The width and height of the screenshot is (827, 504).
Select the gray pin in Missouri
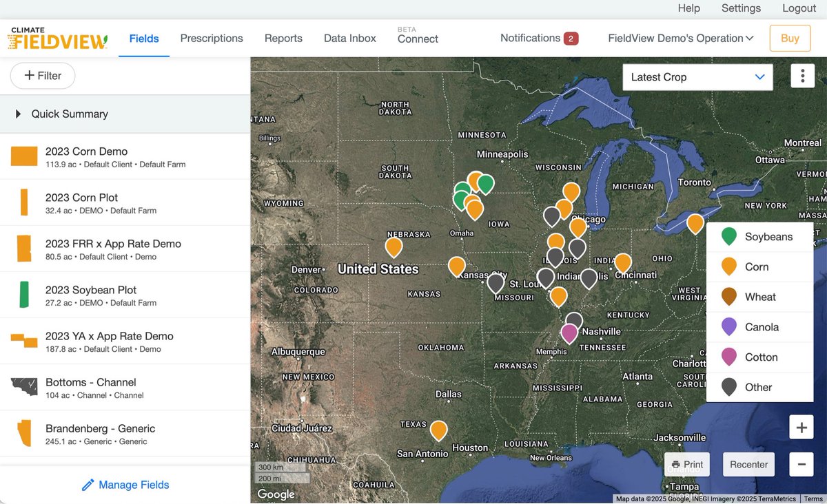(496, 283)
